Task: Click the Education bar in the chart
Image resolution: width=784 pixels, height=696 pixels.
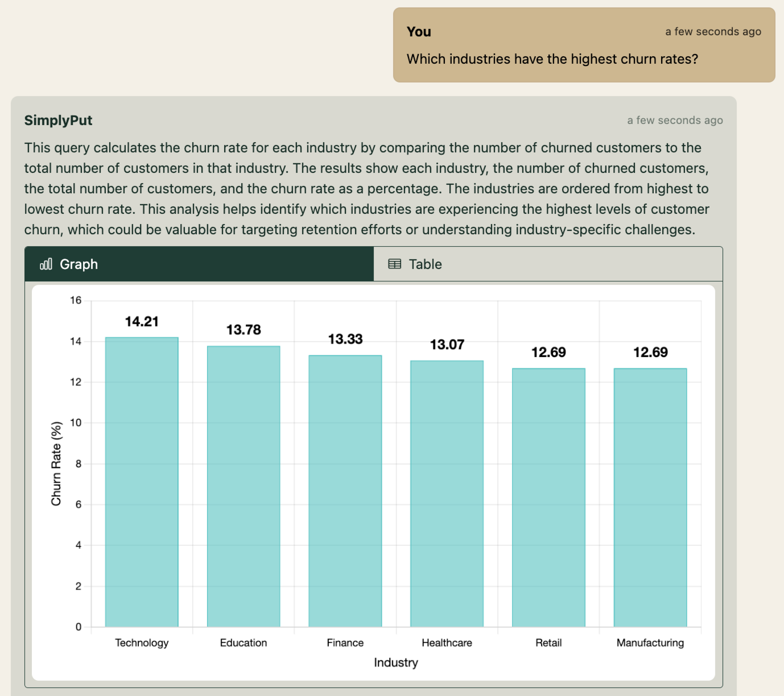Action: click(x=244, y=486)
